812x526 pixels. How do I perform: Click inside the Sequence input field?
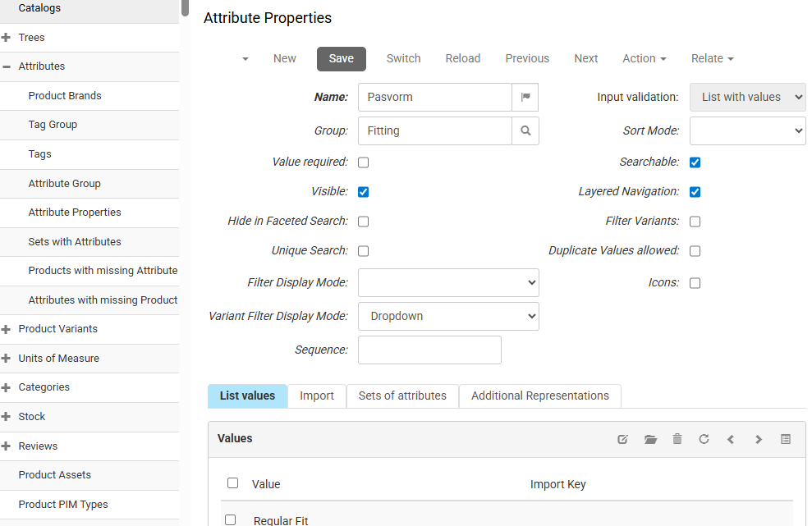click(x=429, y=350)
